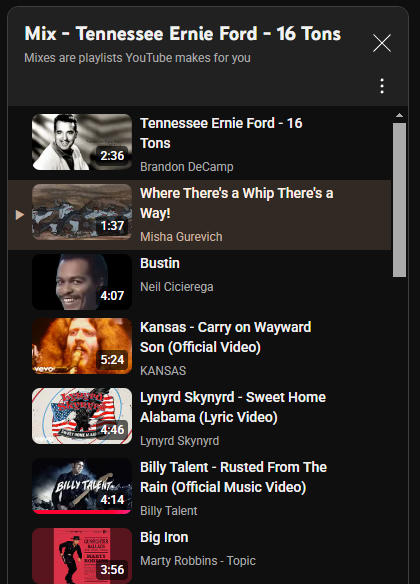Play the Bustin video thumbnail
Viewport: 420px width, 584px height.
pyautogui.click(x=82, y=282)
